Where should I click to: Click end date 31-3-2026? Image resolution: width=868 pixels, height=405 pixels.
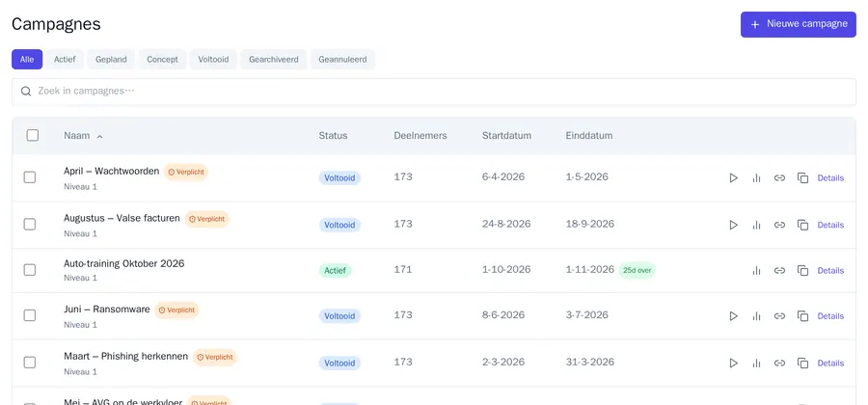pyautogui.click(x=590, y=363)
